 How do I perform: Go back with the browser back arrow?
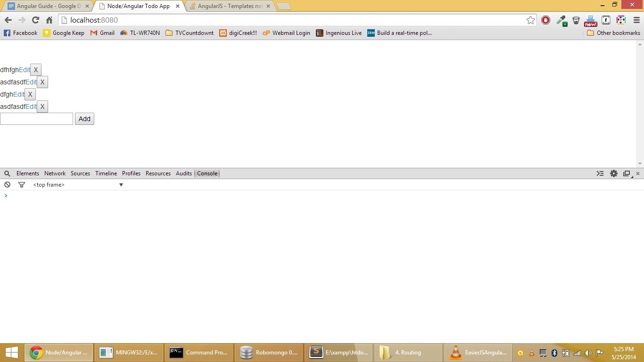coord(8,20)
